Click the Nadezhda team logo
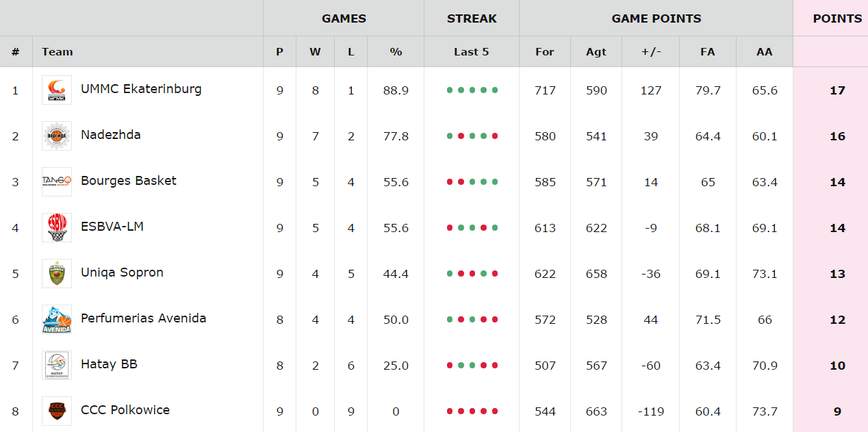Image resolution: width=868 pixels, height=432 pixels. point(57,136)
